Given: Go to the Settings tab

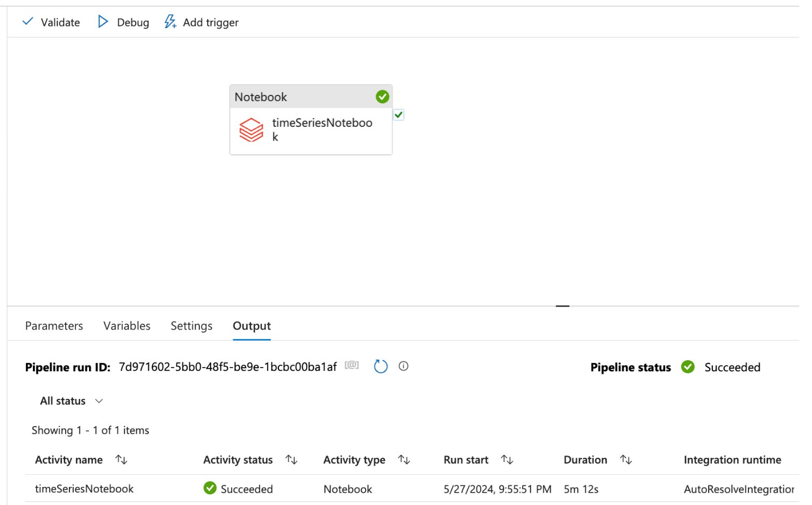Looking at the screenshot, I should click(x=191, y=326).
